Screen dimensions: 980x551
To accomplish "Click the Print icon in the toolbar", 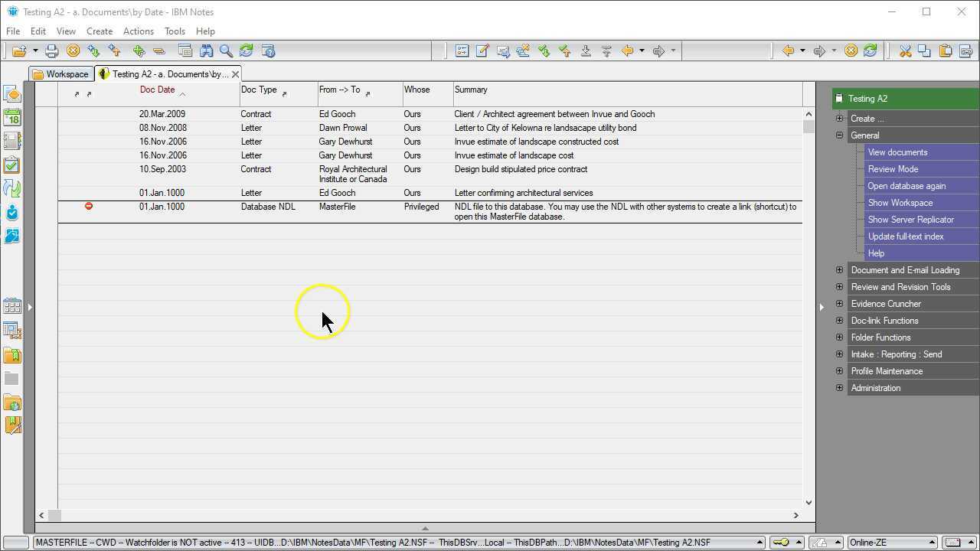I will click(x=51, y=51).
